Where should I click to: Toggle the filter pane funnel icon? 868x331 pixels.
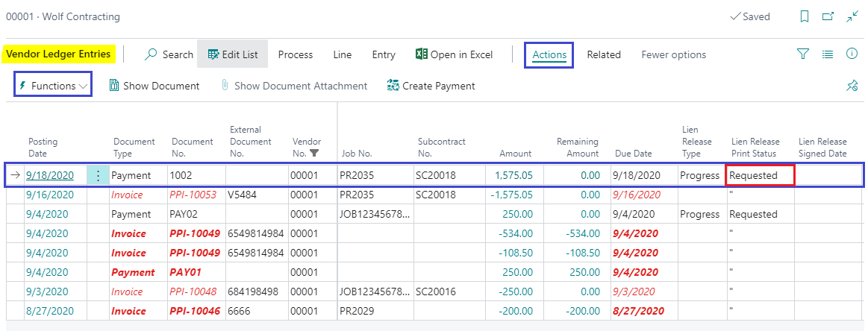pyautogui.click(x=803, y=54)
